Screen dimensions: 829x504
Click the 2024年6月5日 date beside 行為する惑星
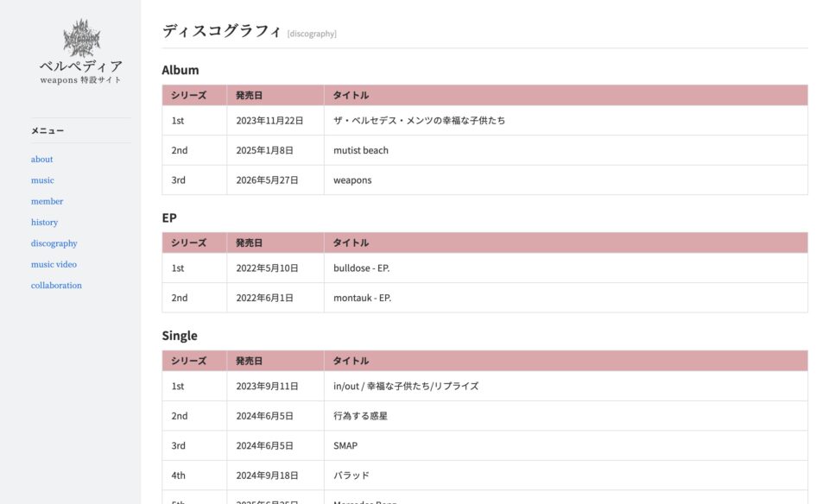coord(265,416)
